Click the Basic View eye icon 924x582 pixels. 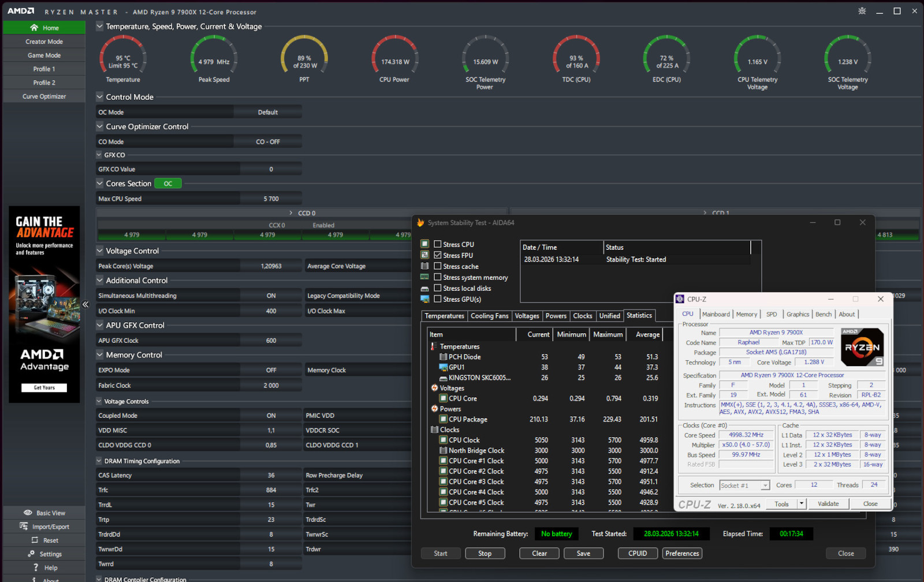(28, 513)
